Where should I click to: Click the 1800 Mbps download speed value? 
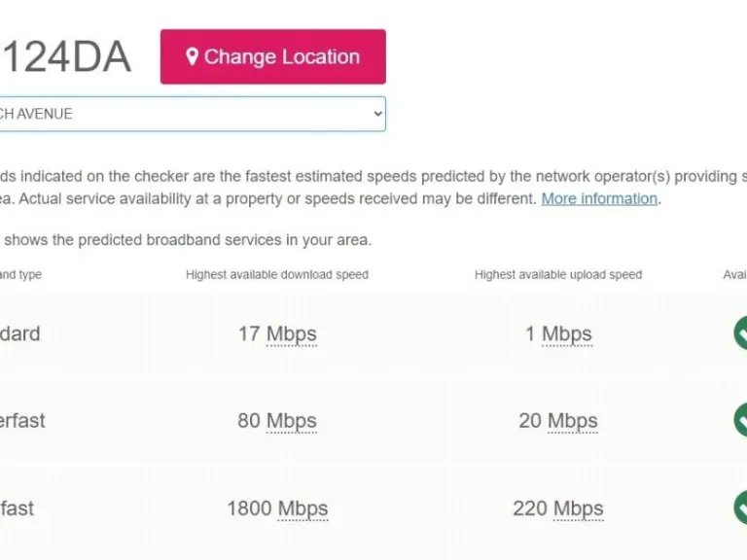[x=277, y=508]
